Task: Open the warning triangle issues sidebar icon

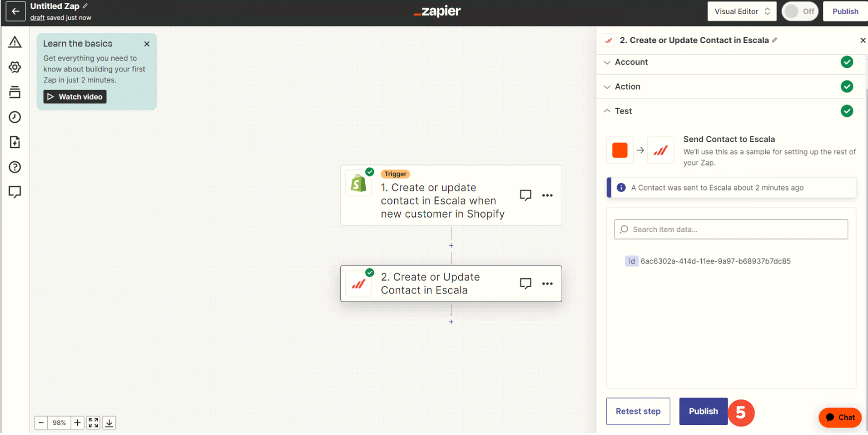Action: (x=15, y=42)
